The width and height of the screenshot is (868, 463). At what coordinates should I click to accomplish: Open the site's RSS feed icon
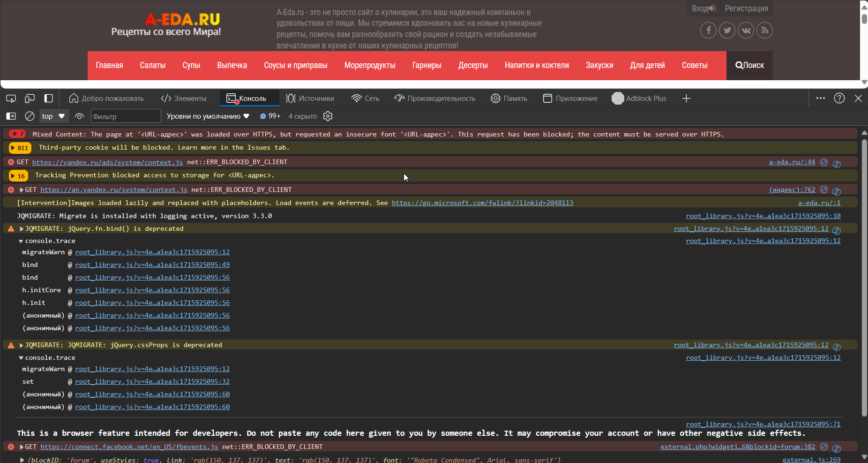(x=764, y=30)
